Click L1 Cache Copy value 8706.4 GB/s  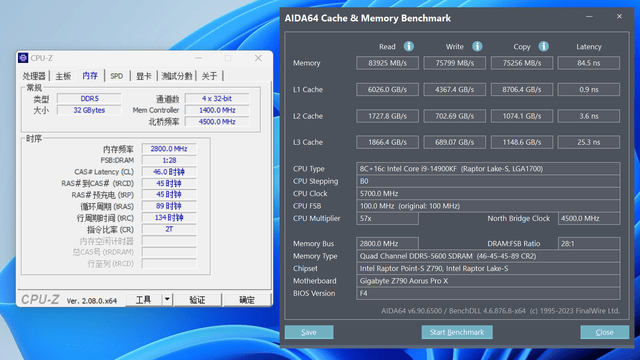pos(522,89)
